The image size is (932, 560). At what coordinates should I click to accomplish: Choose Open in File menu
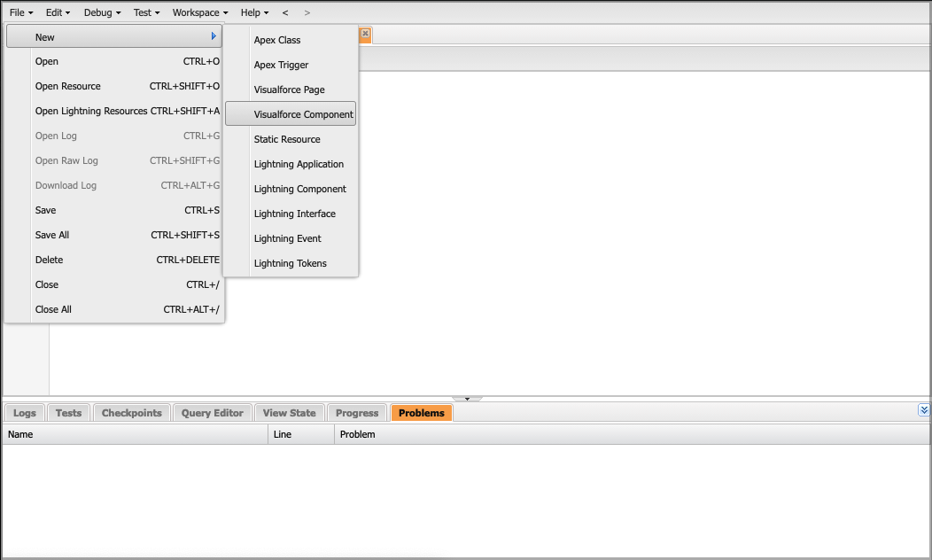pos(114,61)
